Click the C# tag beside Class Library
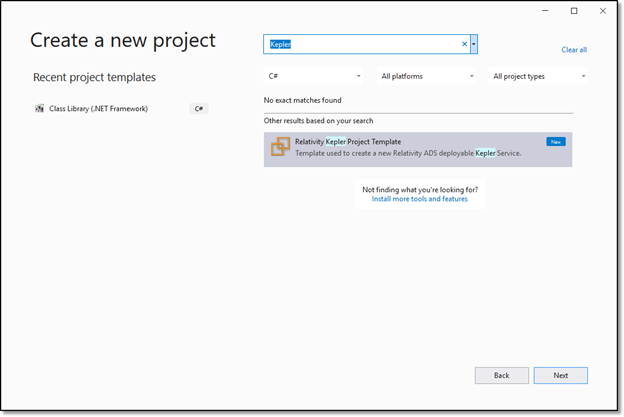Image resolution: width=624 pixels, height=417 pixels. click(x=199, y=109)
